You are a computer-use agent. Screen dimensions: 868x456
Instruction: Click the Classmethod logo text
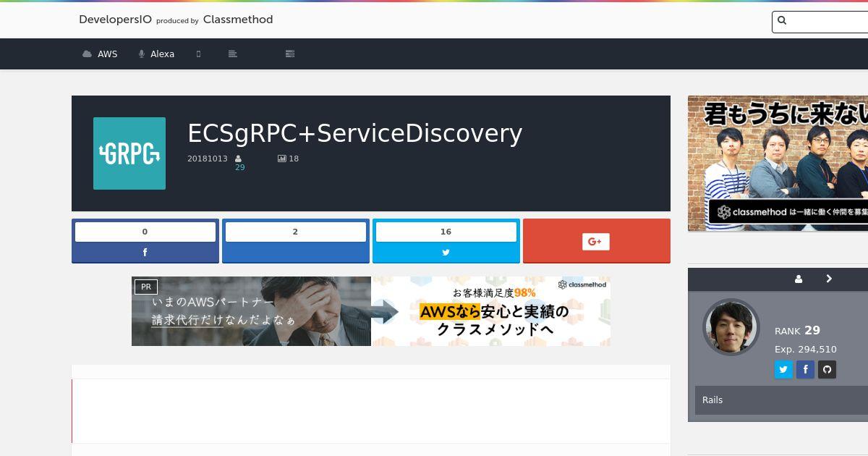[x=238, y=20]
